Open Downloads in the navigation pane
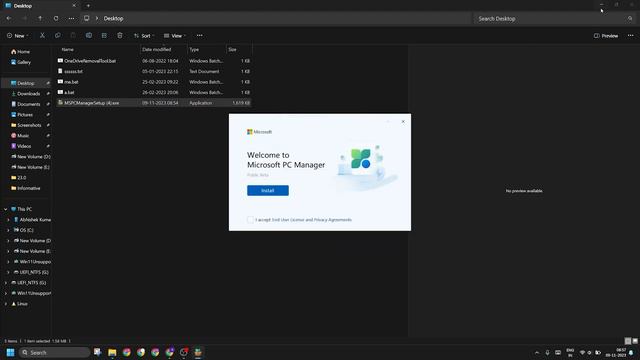 (28, 94)
